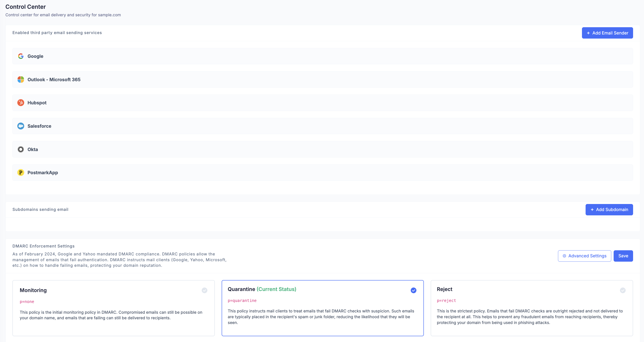Select the Quarantine policy radio check
Viewport: 644px width, 342px height.
(x=414, y=290)
